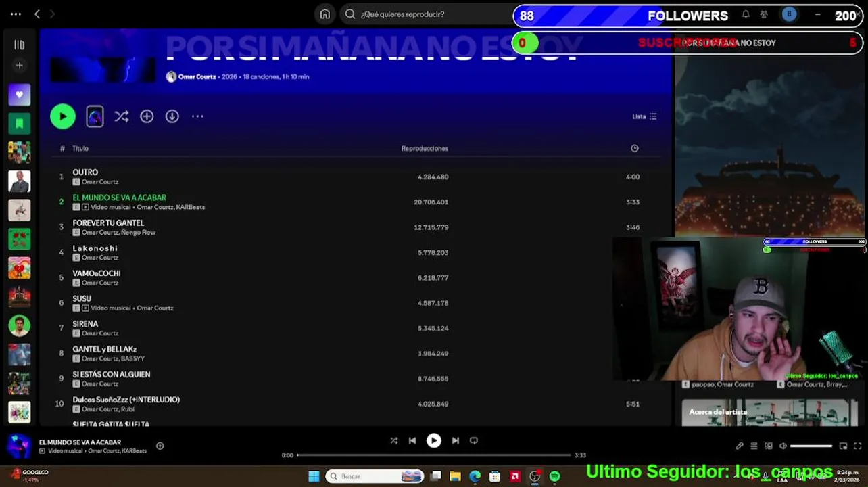Toggle shuffle in player bar
Image resolution: width=868 pixels, height=487 pixels.
pos(394,440)
